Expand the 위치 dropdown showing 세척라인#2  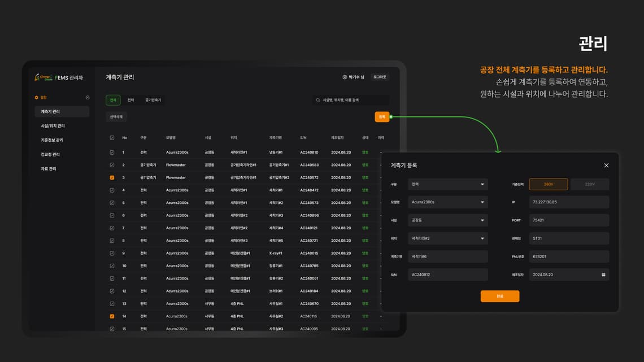coord(447,238)
